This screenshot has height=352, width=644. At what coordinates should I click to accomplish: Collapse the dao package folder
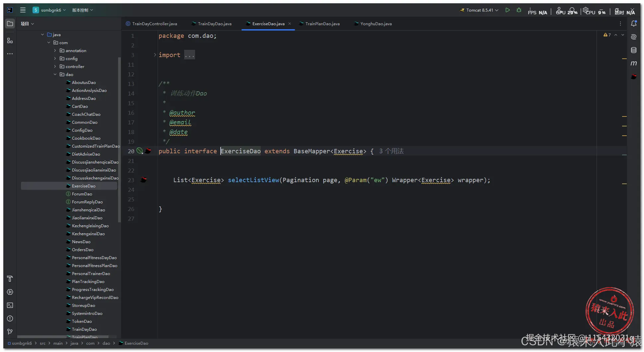click(x=55, y=75)
